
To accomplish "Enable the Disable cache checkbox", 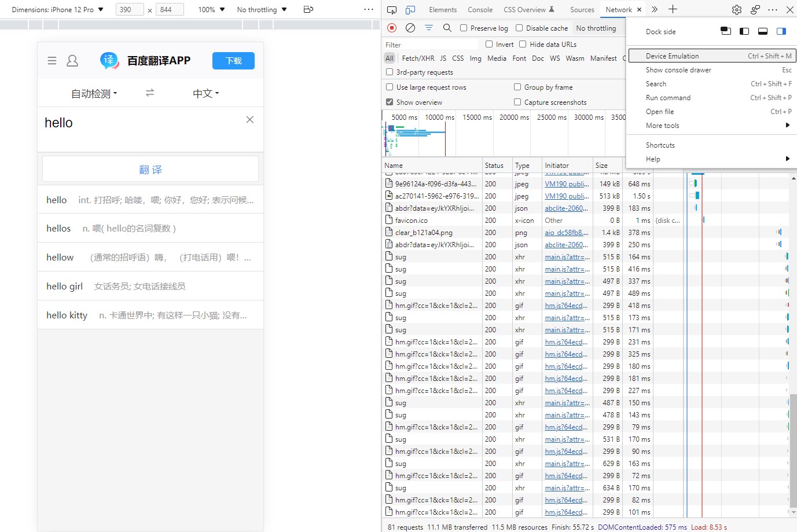I will pos(519,28).
